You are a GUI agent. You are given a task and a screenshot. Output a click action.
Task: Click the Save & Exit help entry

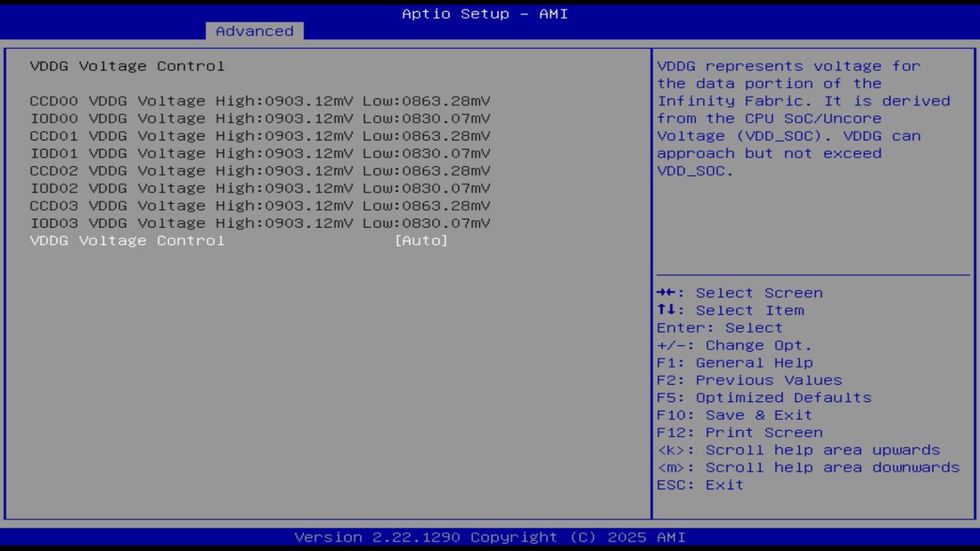tap(733, 414)
